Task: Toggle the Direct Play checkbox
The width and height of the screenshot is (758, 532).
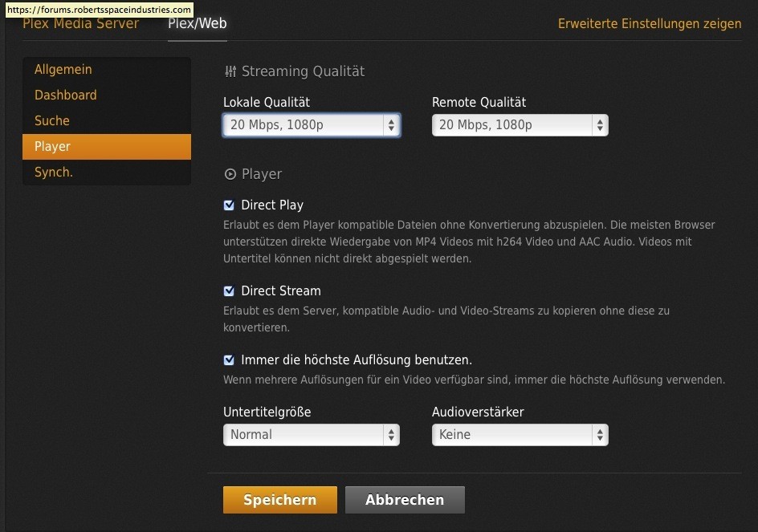Action: (229, 205)
